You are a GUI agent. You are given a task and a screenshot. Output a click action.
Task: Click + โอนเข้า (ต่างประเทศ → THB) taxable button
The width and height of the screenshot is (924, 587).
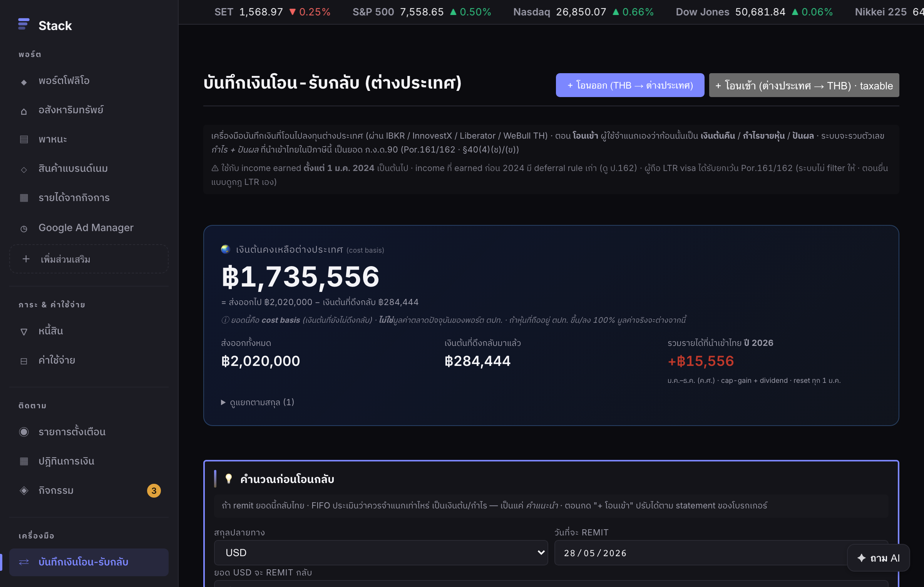point(804,85)
